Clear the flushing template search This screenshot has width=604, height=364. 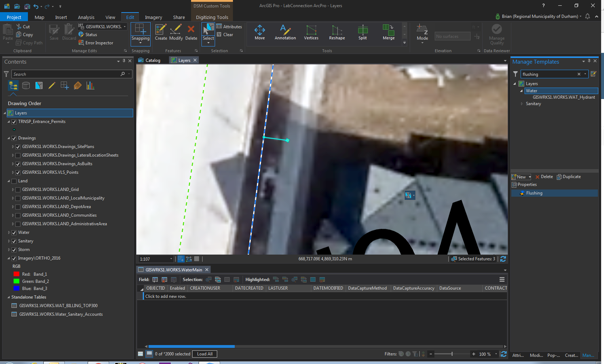click(579, 74)
